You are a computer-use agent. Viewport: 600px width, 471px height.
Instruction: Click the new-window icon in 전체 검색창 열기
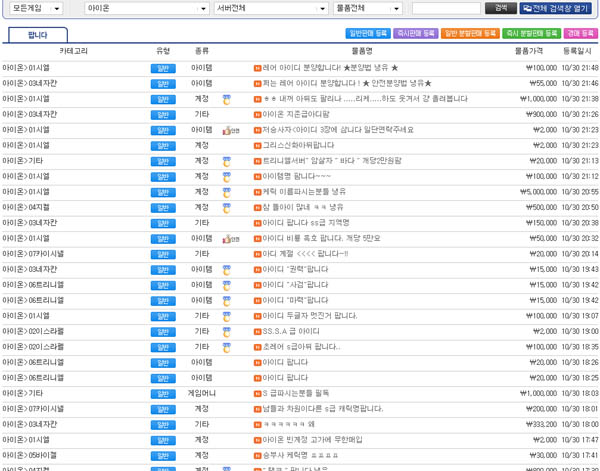tap(527, 8)
